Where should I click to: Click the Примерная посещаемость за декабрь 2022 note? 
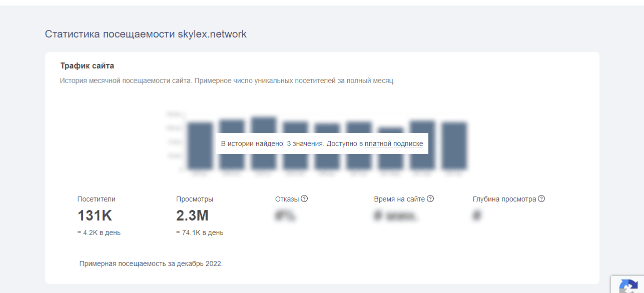point(151,263)
